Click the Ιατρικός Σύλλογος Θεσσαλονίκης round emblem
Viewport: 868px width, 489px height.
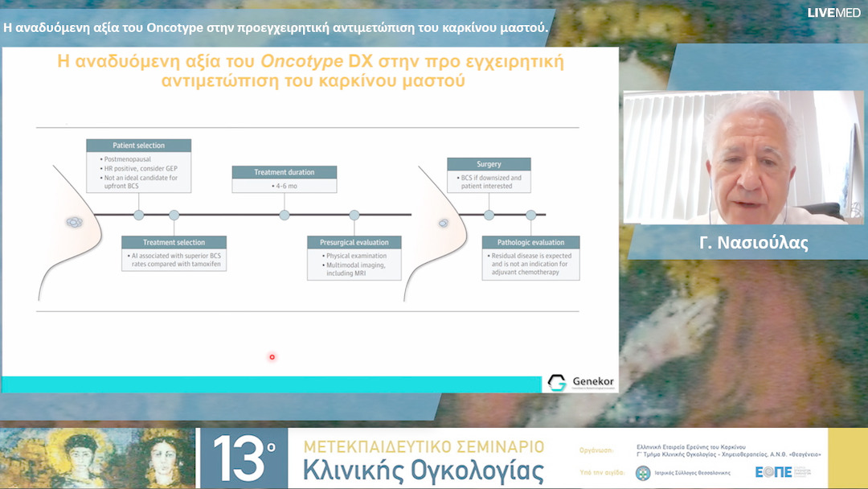(643, 473)
